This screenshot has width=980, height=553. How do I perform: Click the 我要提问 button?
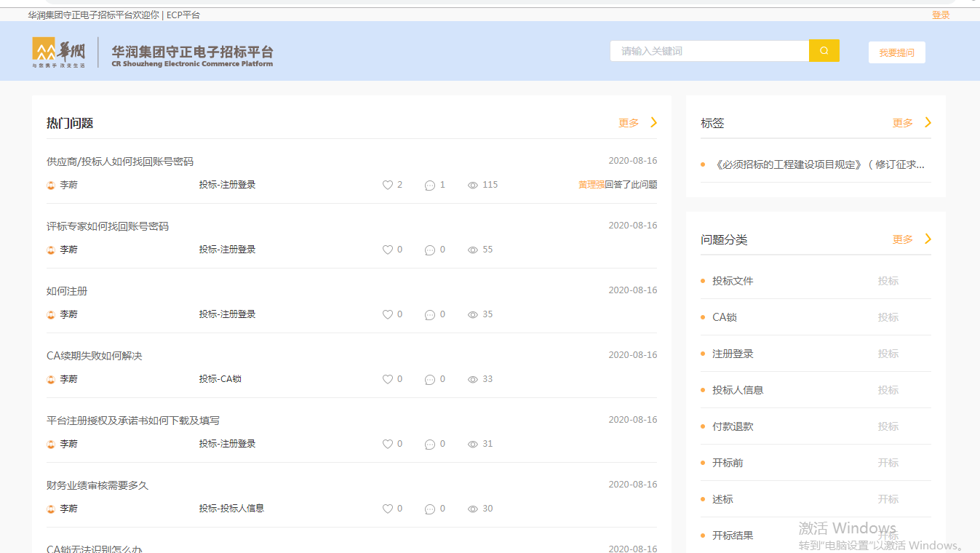coord(896,52)
